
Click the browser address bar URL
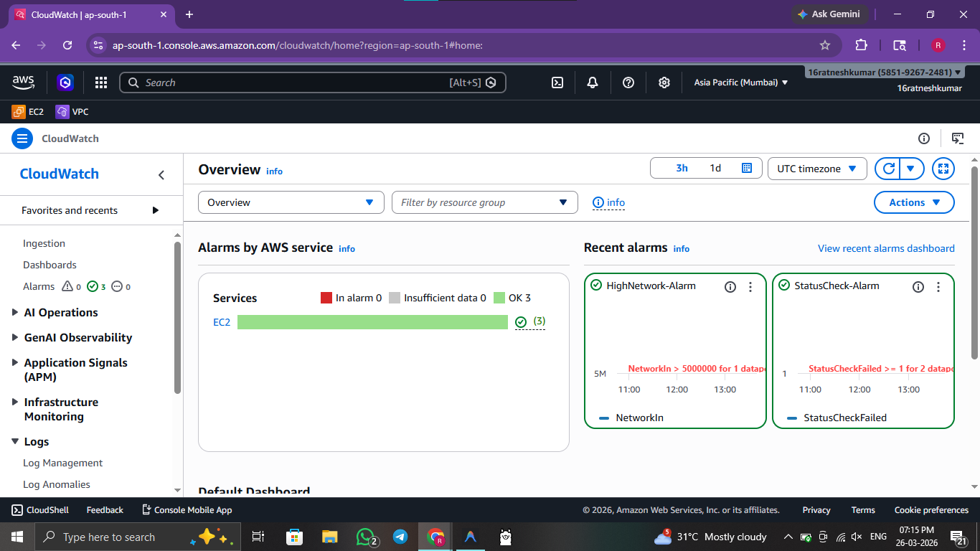tap(297, 45)
